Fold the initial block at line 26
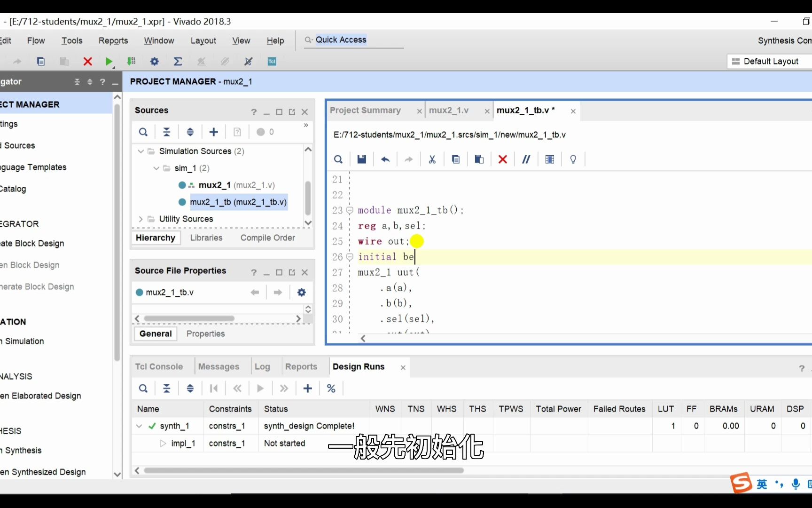This screenshot has height=508, width=812. (x=350, y=257)
